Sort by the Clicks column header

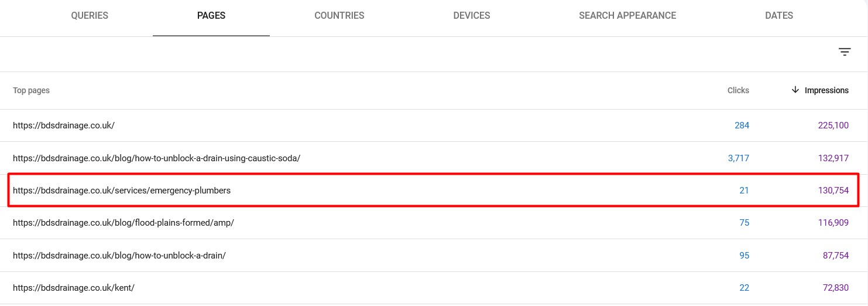point(738,90)
